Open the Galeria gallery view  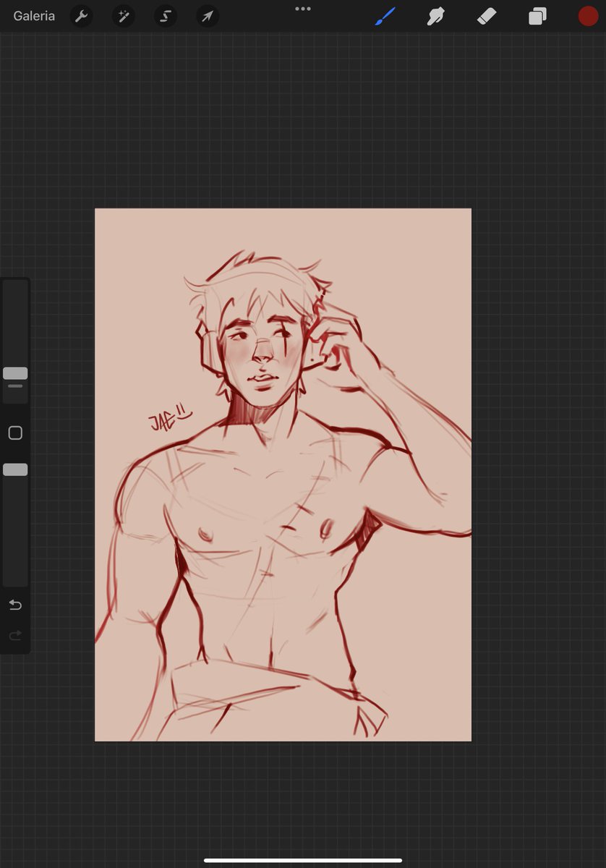click(x=34, y=16)
